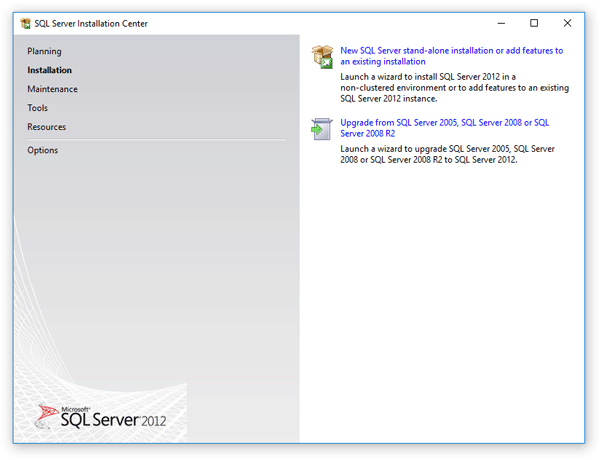Open the Planning section
Image resolution: width=600 pixels, height=460 pixels.
click(x=44, y=51)
